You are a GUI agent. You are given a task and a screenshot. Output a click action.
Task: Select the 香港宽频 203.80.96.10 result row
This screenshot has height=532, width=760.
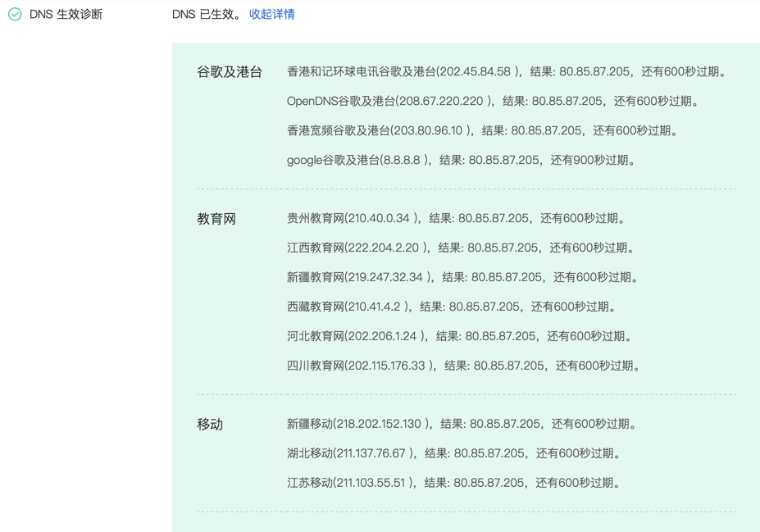point(483,131)
